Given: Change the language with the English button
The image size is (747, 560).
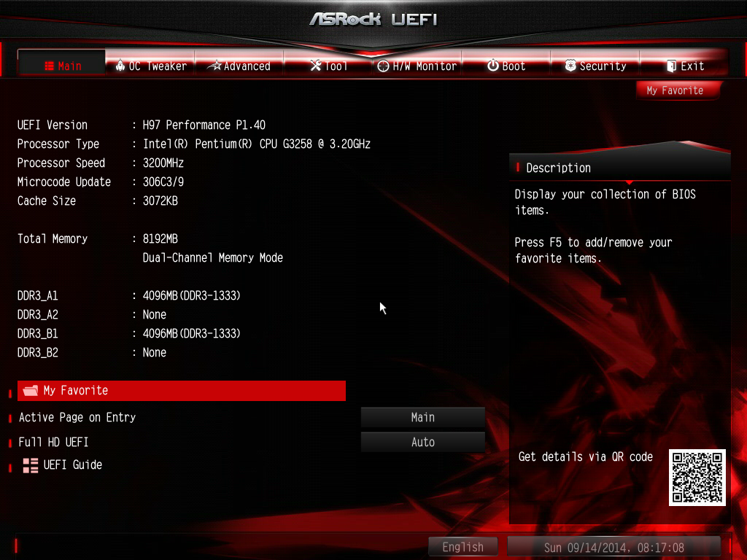Looking at the screenshot, I should [x=463, y=547].
